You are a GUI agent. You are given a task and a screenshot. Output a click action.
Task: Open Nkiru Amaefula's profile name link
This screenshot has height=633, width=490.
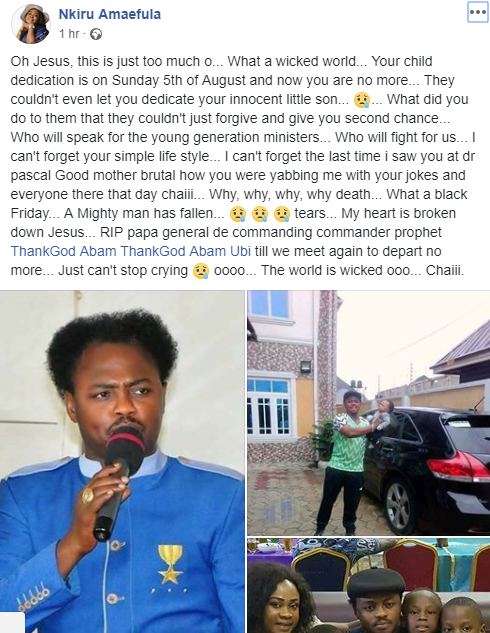pyautogui.click(x=110, y=14)
